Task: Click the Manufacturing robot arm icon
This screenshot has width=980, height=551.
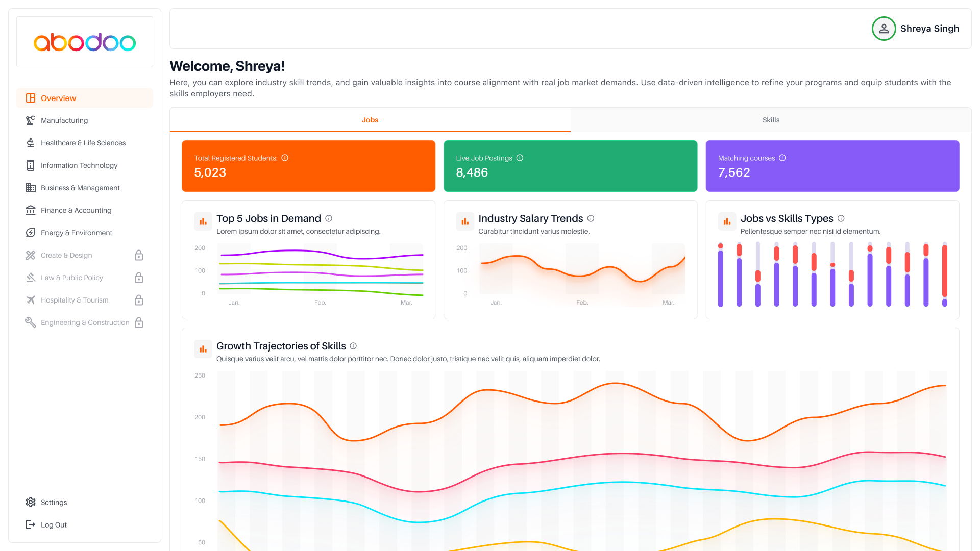Action: [31, 120]
